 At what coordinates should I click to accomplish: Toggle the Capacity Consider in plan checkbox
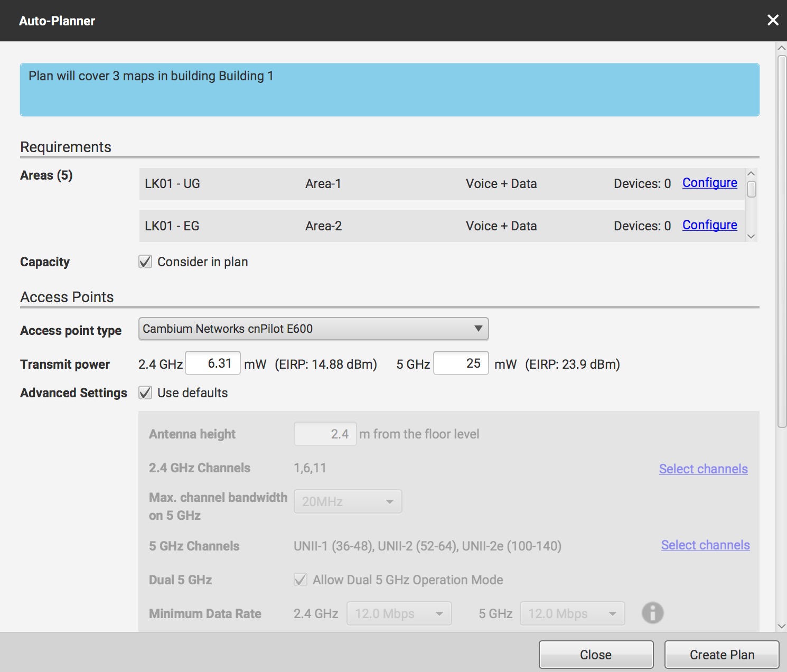[x=145, y=262]
